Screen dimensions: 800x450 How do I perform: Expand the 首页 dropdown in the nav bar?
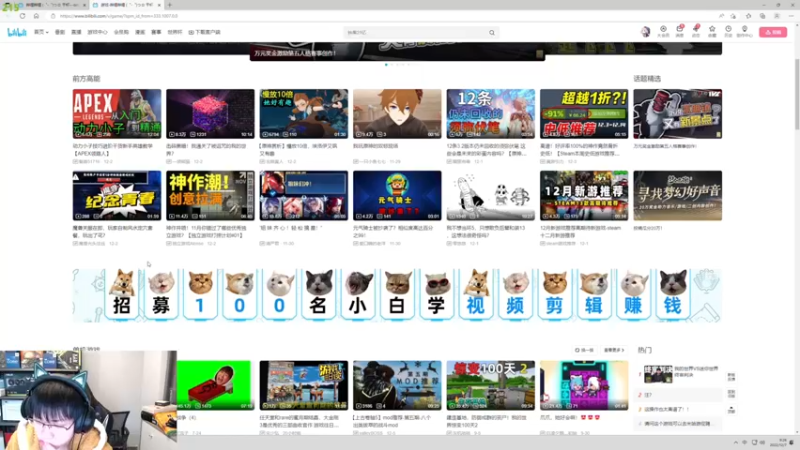(x=41, y=32)
